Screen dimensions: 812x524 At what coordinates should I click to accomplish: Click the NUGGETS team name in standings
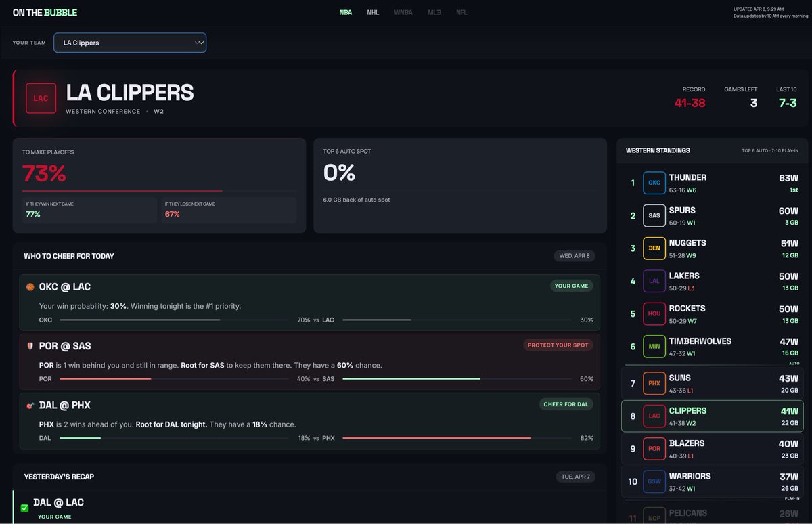[687, 243]
